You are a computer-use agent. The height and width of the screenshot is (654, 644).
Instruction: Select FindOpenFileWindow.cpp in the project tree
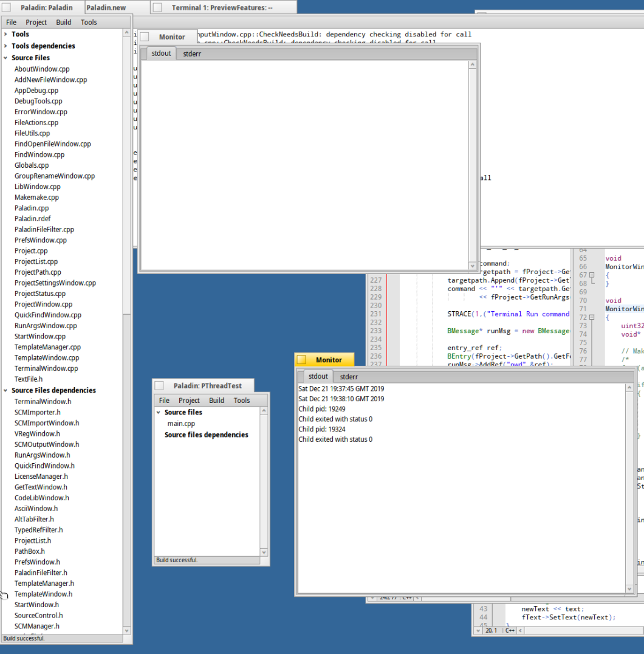(x=52, y=144)
